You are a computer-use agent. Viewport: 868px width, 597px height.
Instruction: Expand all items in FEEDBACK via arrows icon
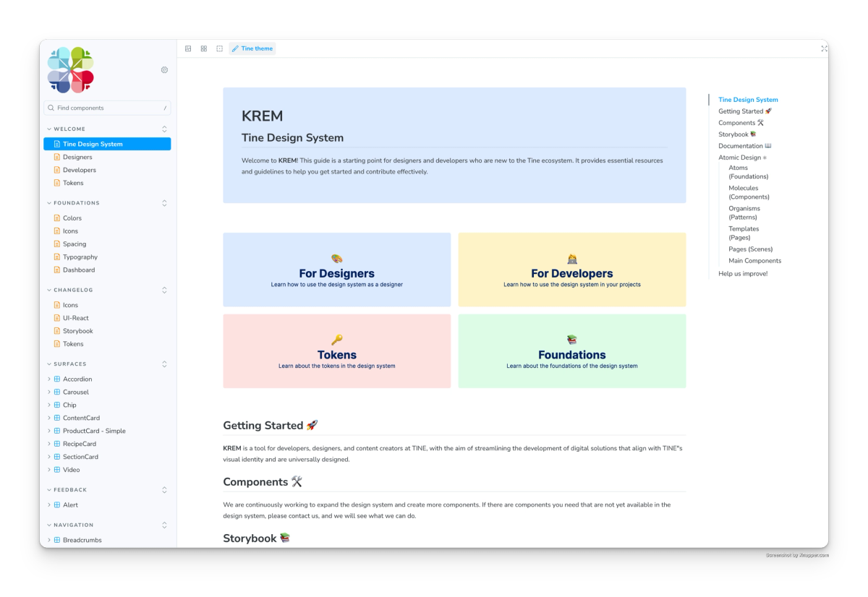click(x=164, y=490)
